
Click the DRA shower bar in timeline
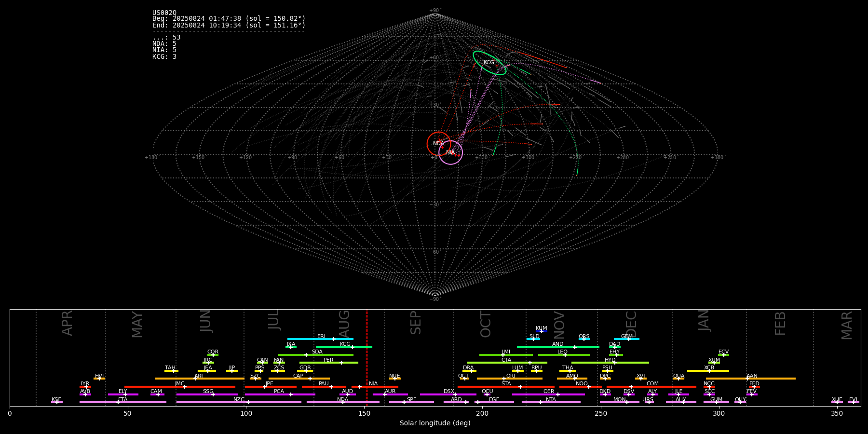[469, 371]
